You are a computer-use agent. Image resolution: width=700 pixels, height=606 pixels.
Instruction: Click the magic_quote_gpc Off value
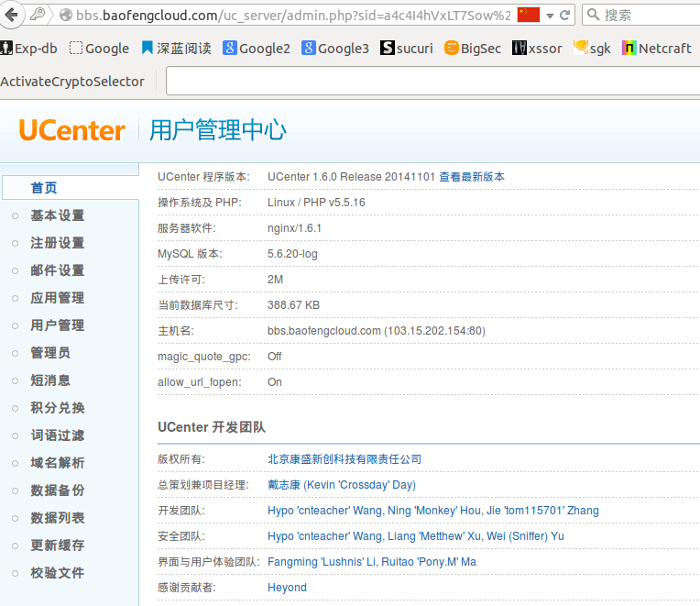[274, 357]
